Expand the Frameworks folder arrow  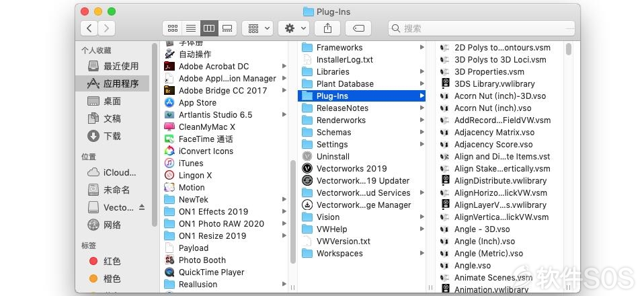(x=421, y=48)
